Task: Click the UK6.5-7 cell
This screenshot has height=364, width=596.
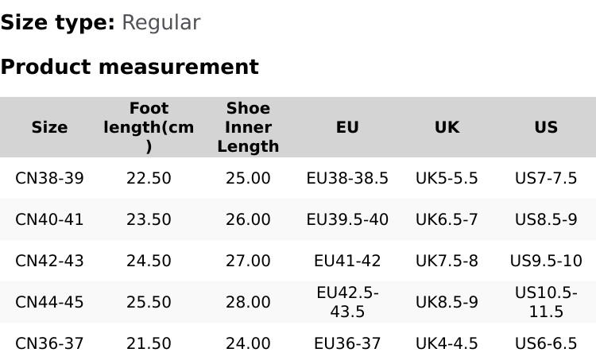Action: [x=447, y=219]
